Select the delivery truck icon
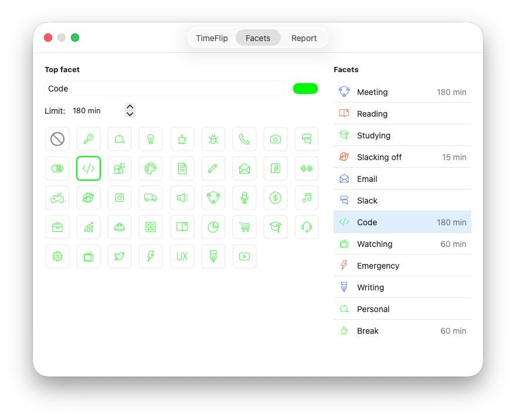Screen dimensions: 516x420 click(151, 198)
